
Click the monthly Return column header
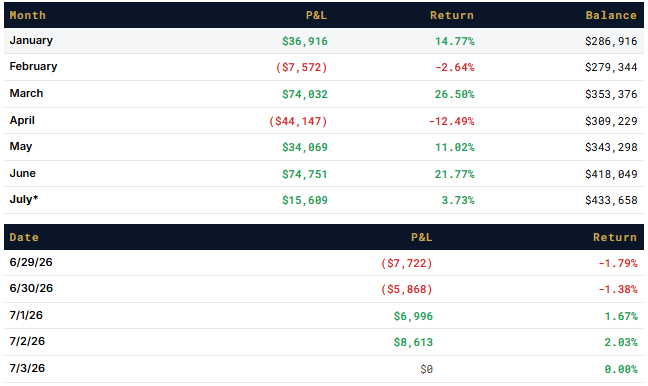point(452,15)
